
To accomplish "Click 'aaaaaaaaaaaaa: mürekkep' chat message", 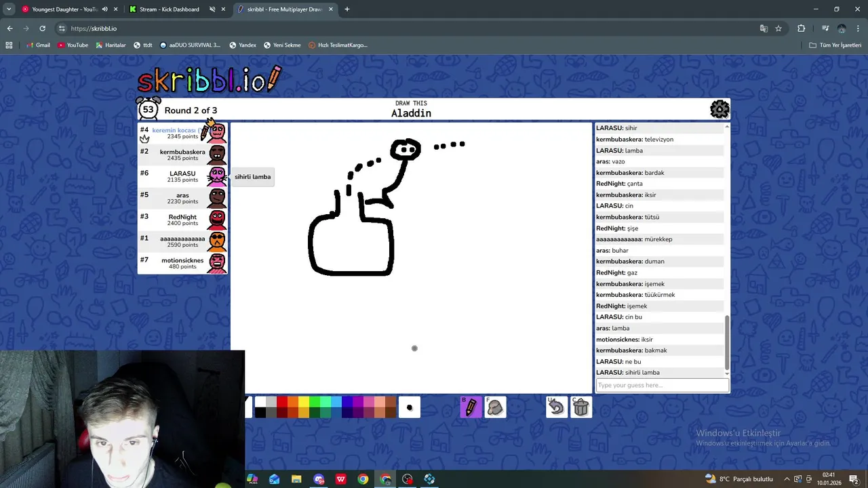I will click(634, 239).
